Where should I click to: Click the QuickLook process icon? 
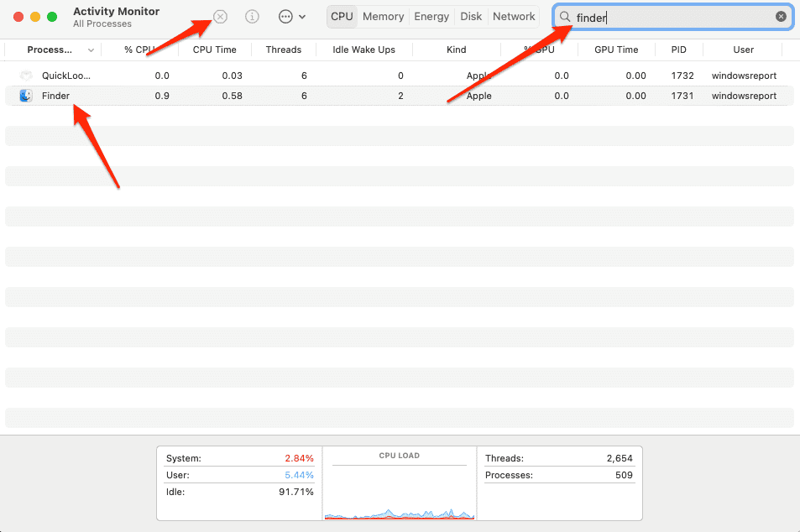click(26, 76)
